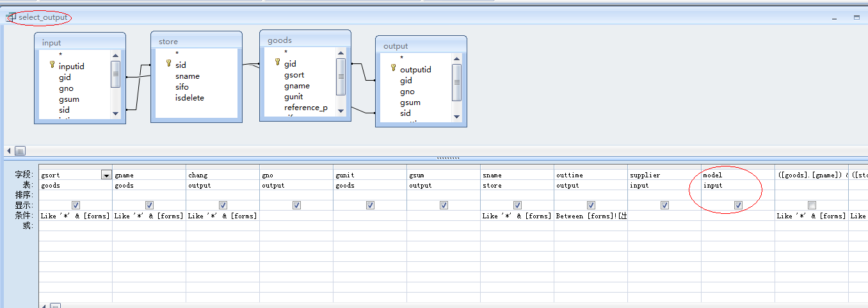Click the supplier field name cell
This screenshot has height=308, width=868.
tap(664, 175)
